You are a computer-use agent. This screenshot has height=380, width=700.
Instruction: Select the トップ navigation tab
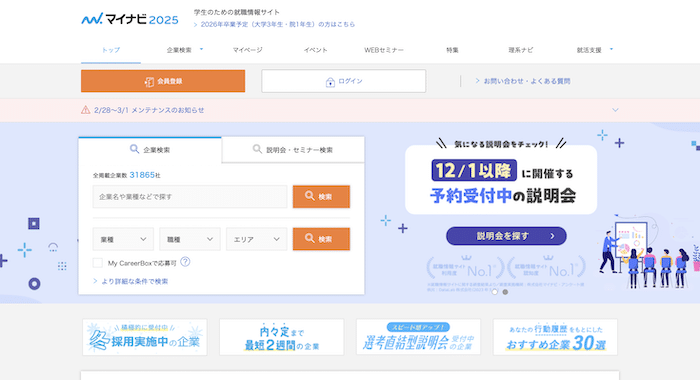[111, 50]
